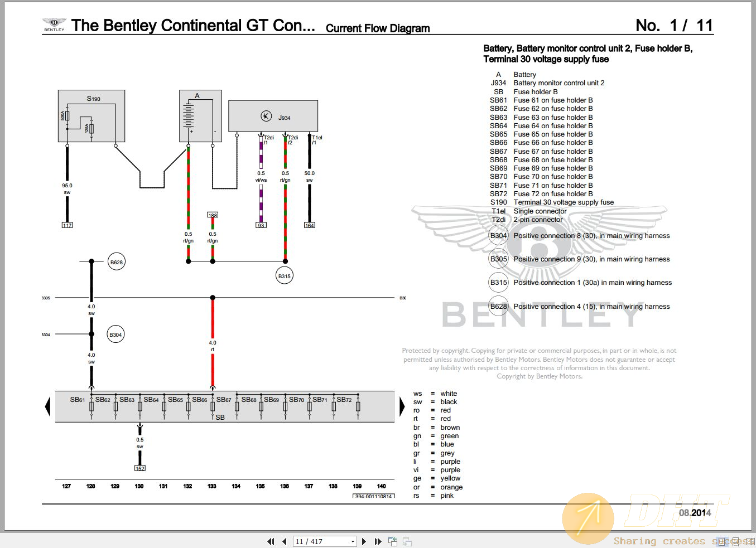The width and height of the screenshot is (756, 548).
Task: Click the track number 127 on the scale
Action: point(66,486)
